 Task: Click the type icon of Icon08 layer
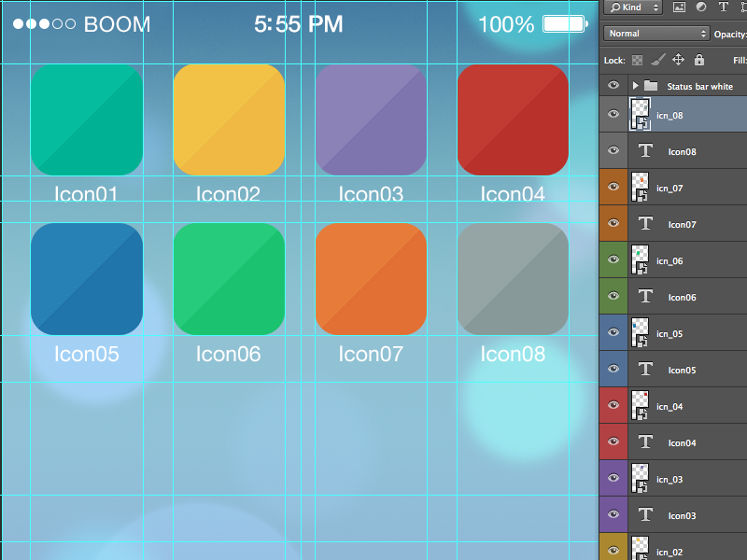coord(645,151)
